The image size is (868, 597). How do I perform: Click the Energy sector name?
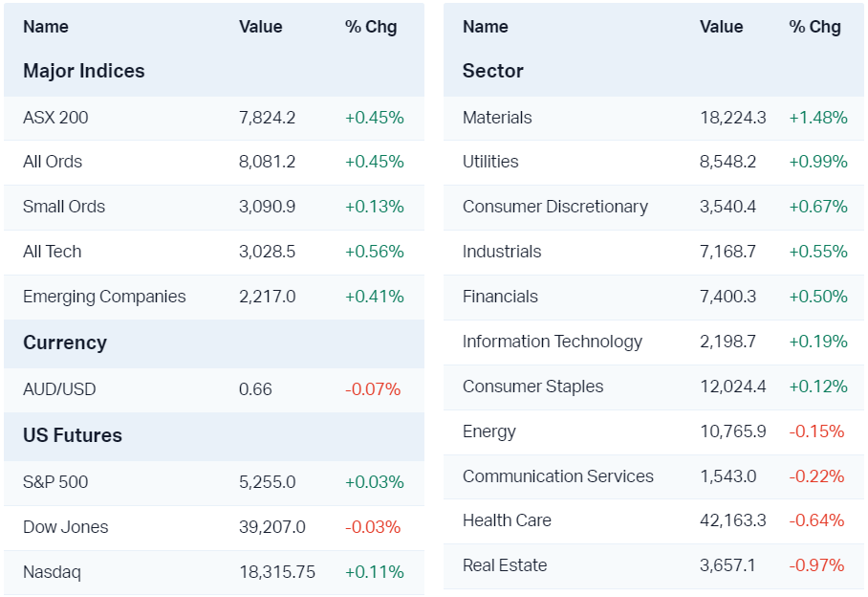point(489,431)
